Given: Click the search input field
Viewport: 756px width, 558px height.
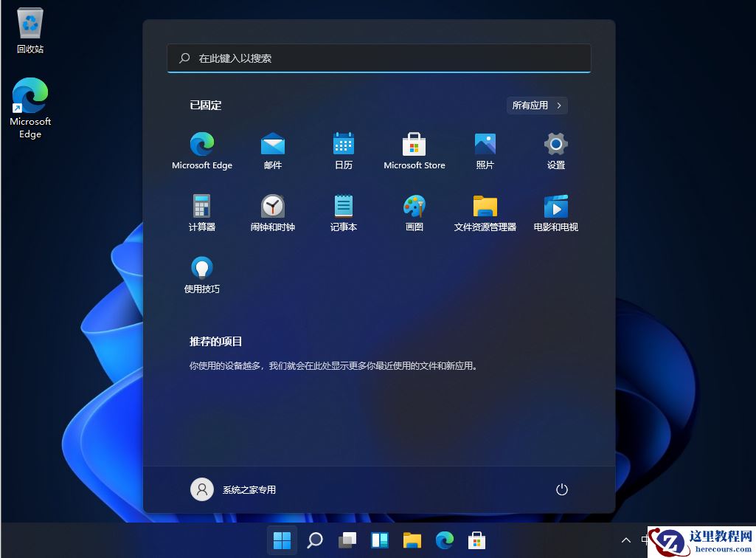Looking at the screenshot, I should (379, 58).
